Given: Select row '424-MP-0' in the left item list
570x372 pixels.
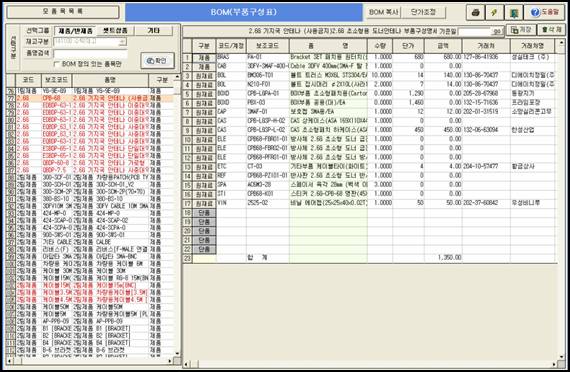Looking at the screenshot, I should point(90,213).
